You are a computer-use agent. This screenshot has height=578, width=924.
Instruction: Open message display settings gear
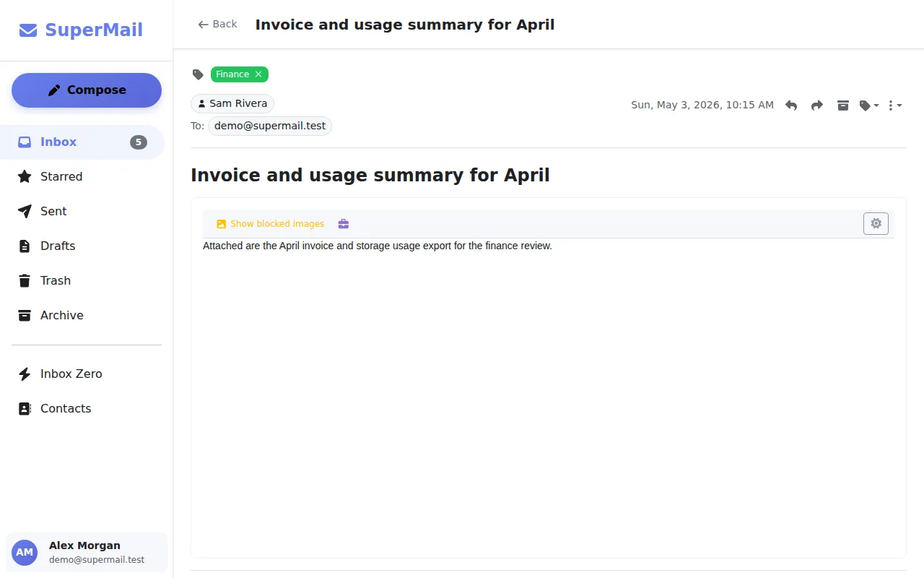pyautogui.click(x=876, y=224)
